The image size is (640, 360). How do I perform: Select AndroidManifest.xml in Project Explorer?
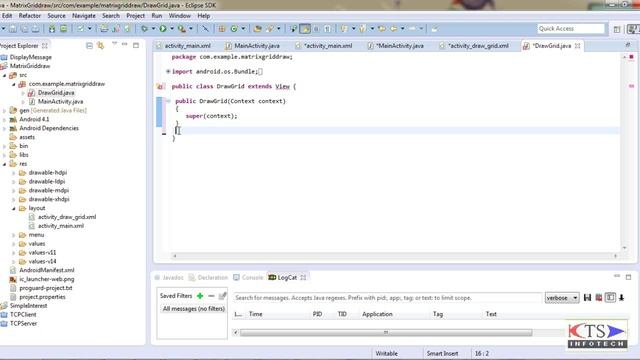[47, 270]
